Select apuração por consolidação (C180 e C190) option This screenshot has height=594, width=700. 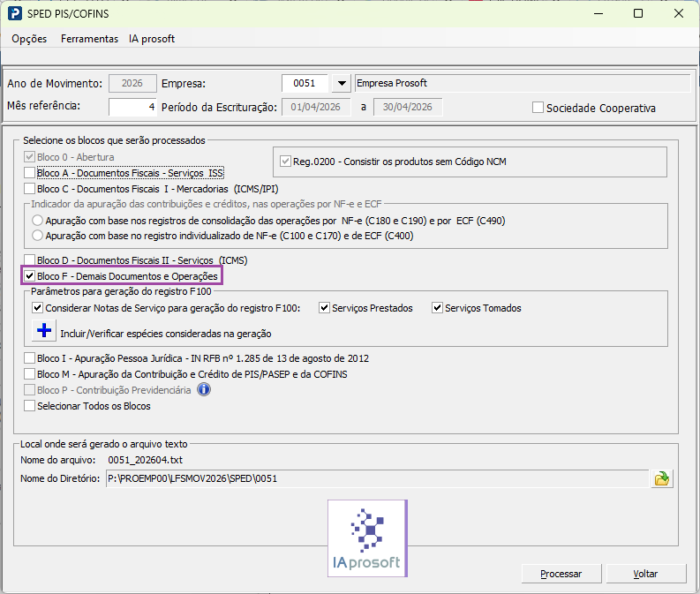coord(38,221)
